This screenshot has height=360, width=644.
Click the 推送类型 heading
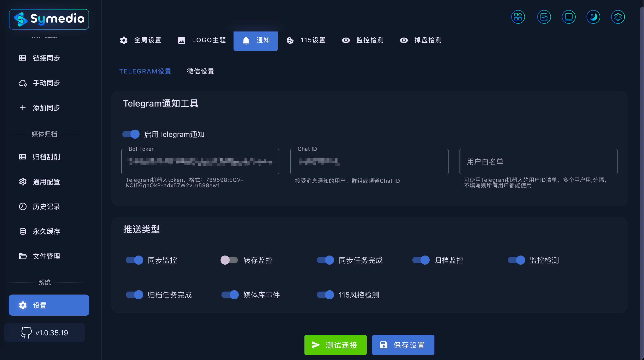(141, 229)
